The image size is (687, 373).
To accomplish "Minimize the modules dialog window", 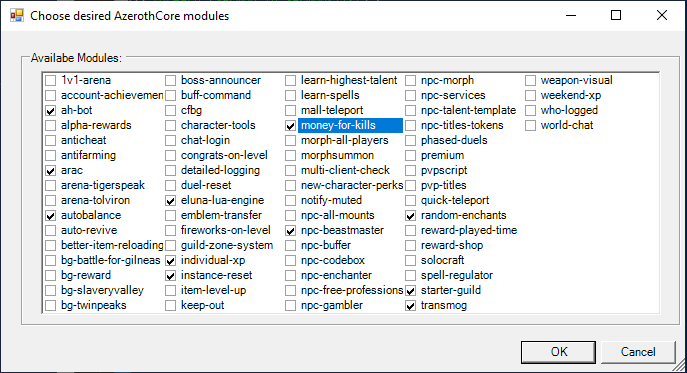I will pos(570,15).
